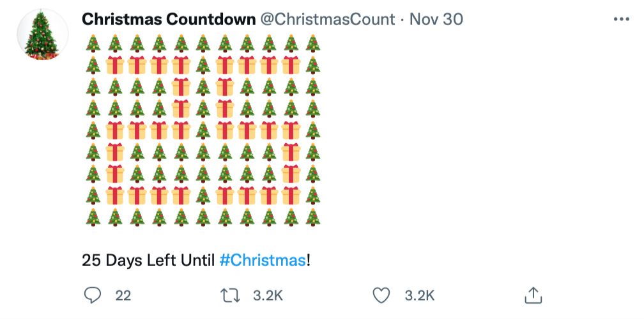Image resolution: width=644 pixels, height=319 pixels.
Task: Open the three-dot more options menu
Action: pos(621,19)
